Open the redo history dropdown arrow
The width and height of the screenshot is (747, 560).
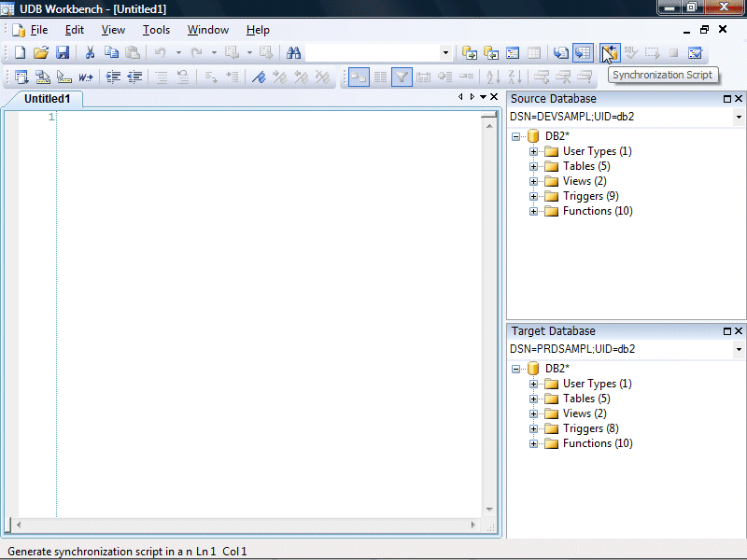click(214, 52)
